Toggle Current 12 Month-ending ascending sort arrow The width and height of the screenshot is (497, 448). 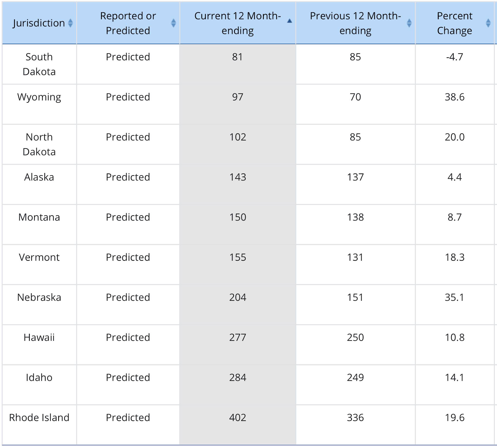tap(290, 21)
